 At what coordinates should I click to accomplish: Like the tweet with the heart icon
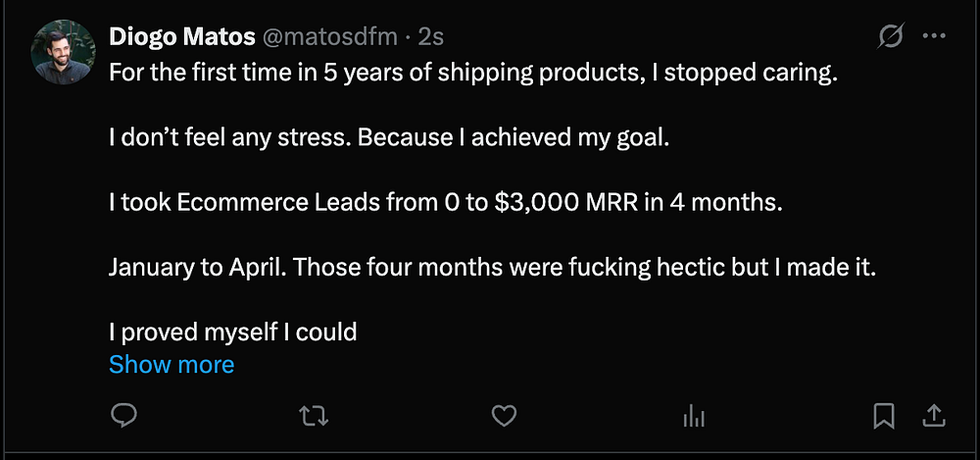click(504, 416)
